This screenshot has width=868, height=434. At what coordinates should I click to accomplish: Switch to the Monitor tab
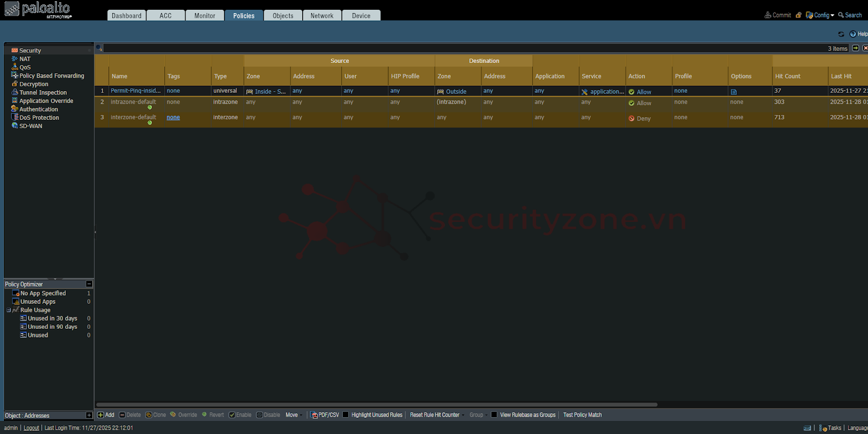click(205, 16)
